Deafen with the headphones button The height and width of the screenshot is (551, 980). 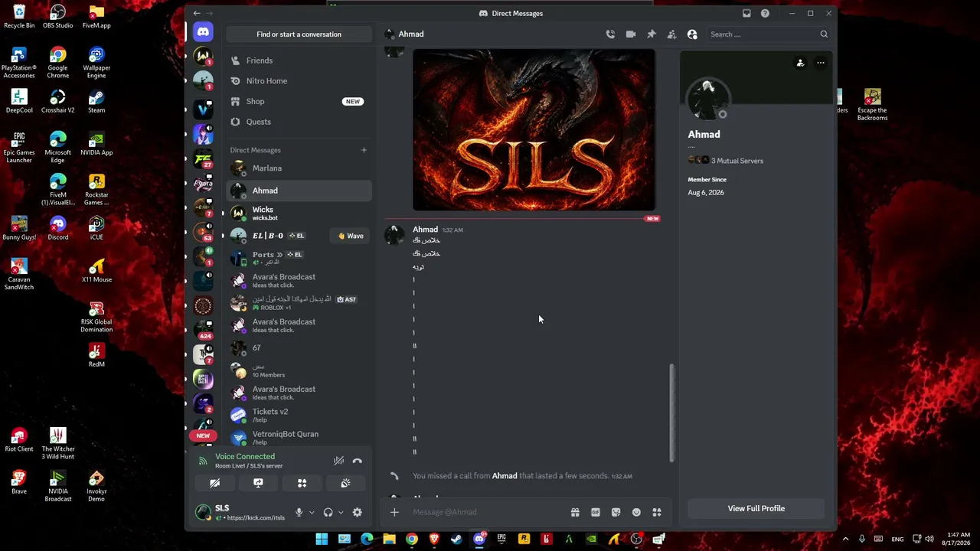[x=328, y=513]
